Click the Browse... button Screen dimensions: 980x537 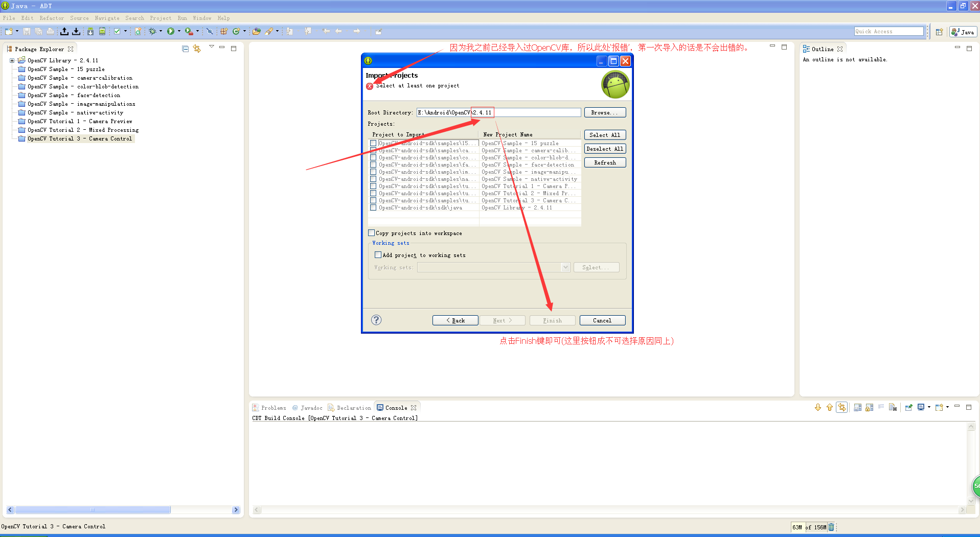click(605, 112)
